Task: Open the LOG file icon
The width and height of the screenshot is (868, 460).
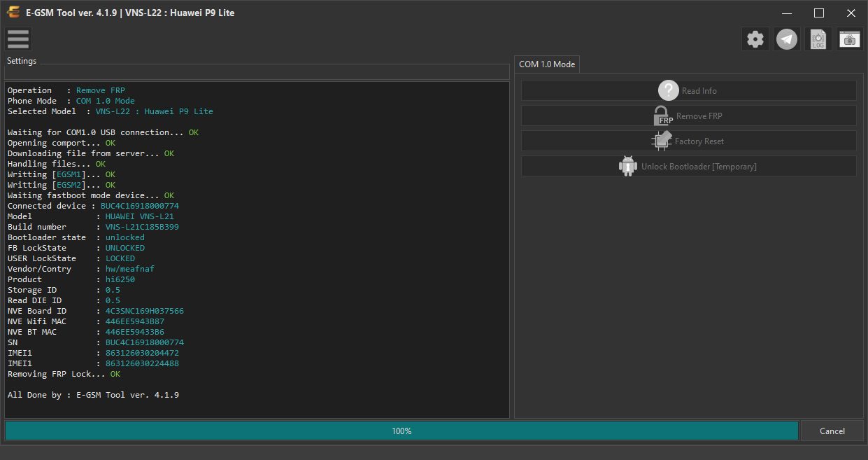Action: 818,39
